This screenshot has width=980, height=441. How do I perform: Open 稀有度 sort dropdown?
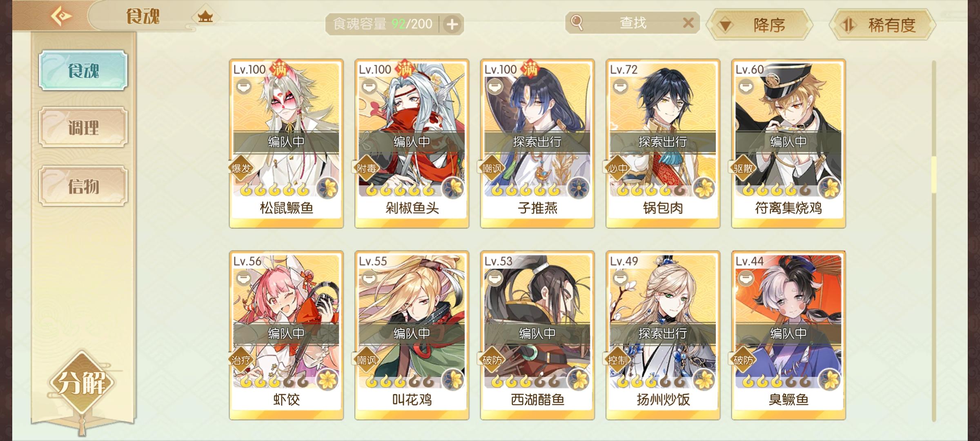882,25
